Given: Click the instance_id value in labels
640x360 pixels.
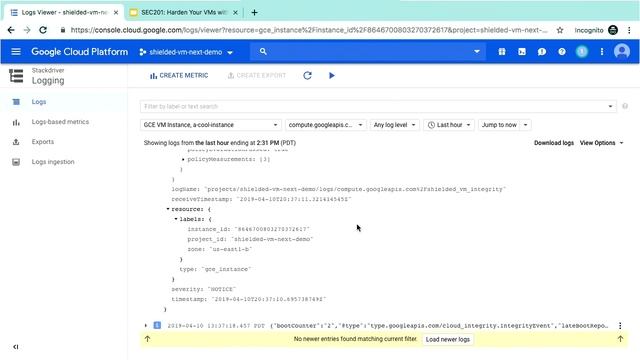Looking at the screenshot, I should tap(272, 229).
